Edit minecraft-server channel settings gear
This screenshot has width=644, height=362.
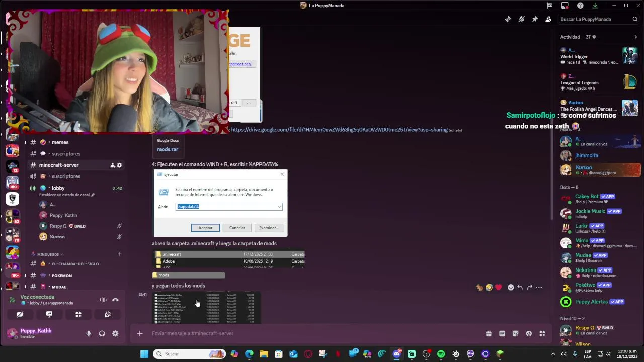(119, 165)
